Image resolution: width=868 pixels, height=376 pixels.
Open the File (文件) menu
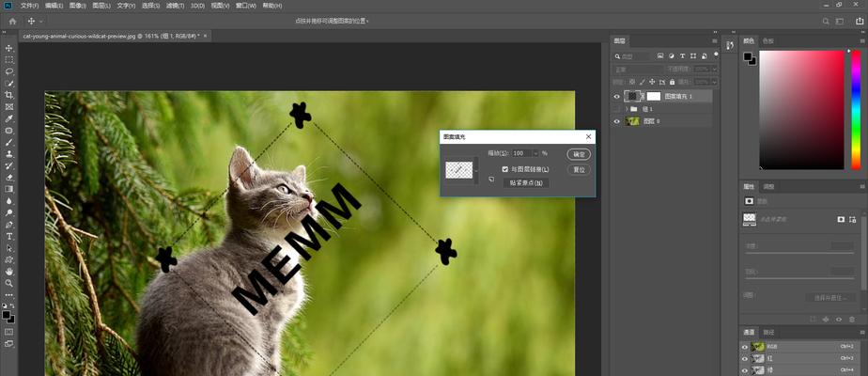tap(29, 6)
